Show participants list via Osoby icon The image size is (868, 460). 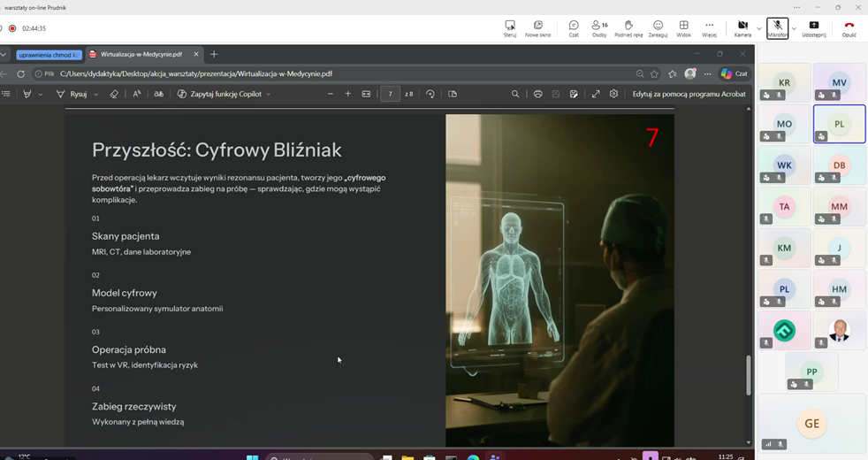tap(599, 27)
